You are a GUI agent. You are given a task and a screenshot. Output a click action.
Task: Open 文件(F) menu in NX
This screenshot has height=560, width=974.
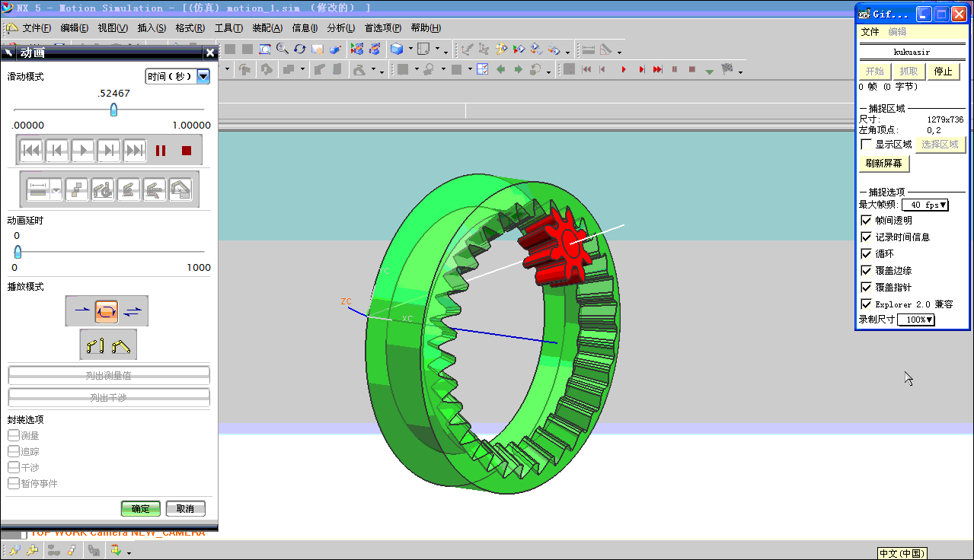(x=37, y=28)
